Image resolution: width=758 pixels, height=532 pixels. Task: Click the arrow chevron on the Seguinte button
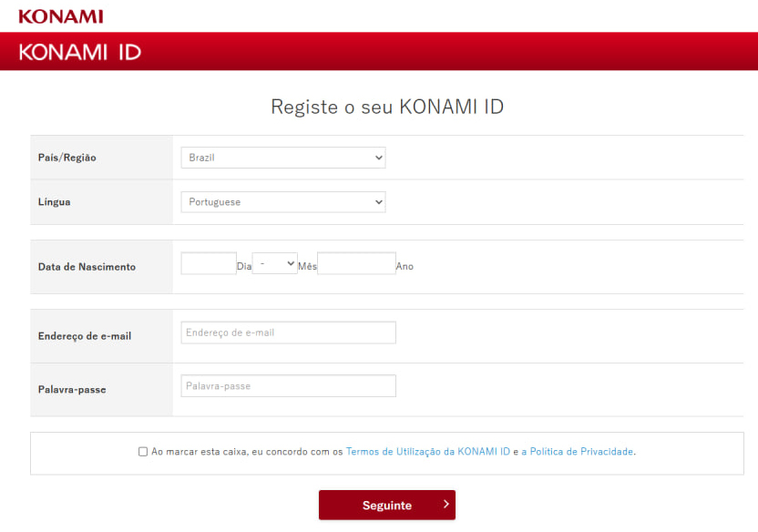click(x=446, y=504)
